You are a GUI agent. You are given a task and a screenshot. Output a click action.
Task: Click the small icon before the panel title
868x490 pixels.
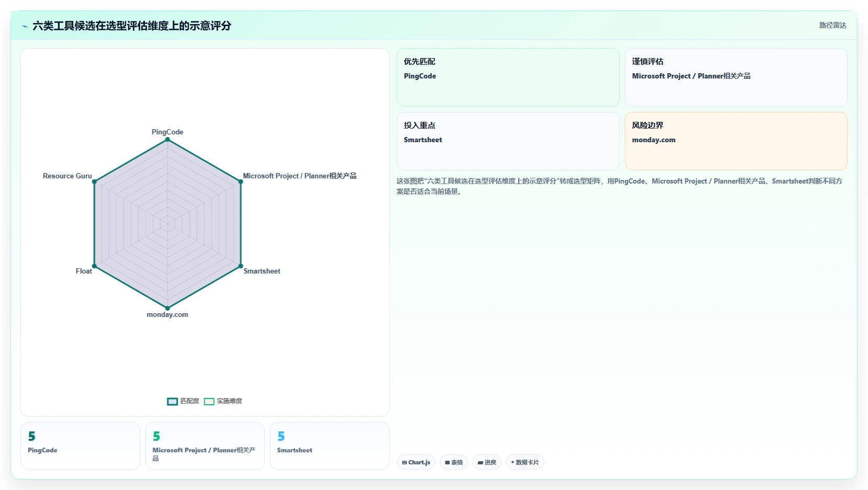(25, 26)
